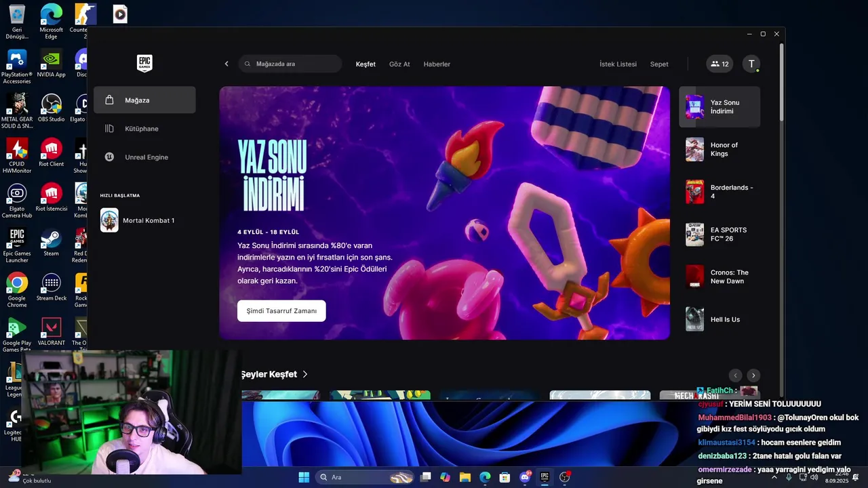Screen dimensions: 868x488
Task: Open İstek Listesi wishlist
Action: click(x=618, y=64)
